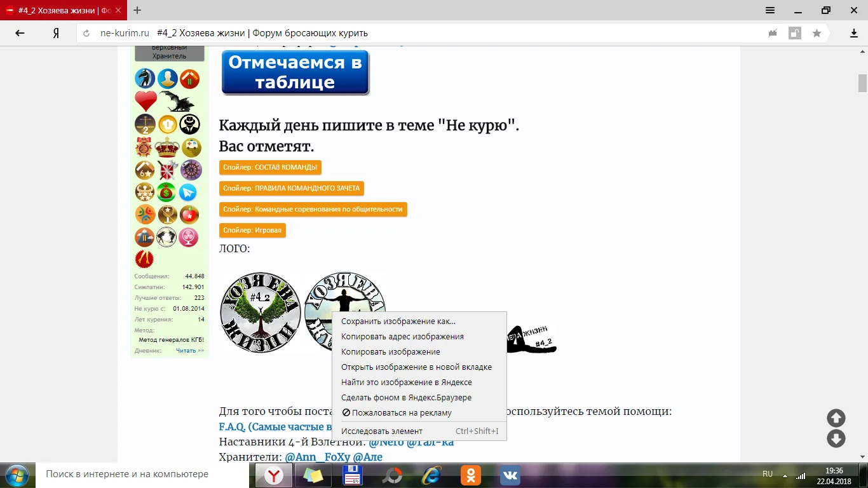Expand the spoiler ПРАВИЛА КОМАНДНОГО ЗАЧЕТА
The width and height of the screenshot is (868, 488).
292,188
